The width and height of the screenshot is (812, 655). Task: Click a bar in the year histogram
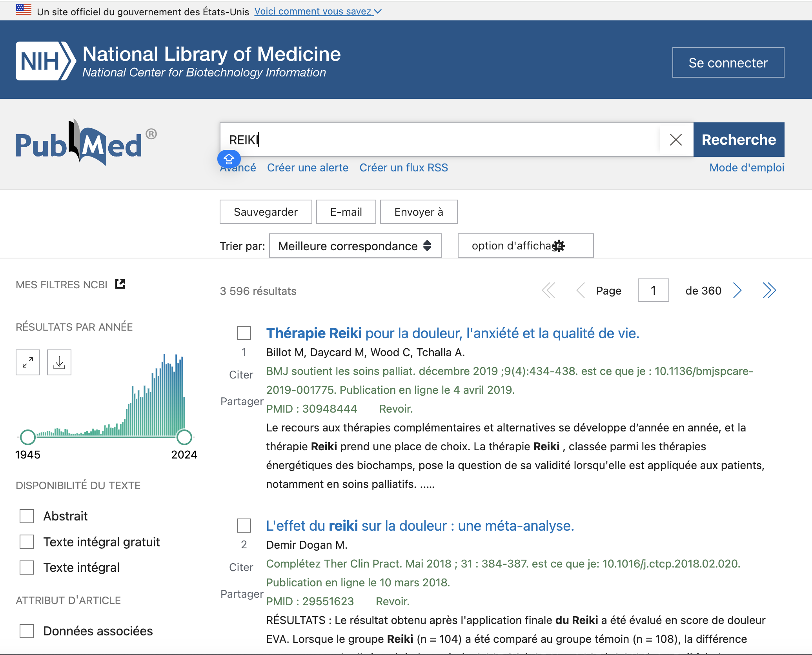point(164,395)
